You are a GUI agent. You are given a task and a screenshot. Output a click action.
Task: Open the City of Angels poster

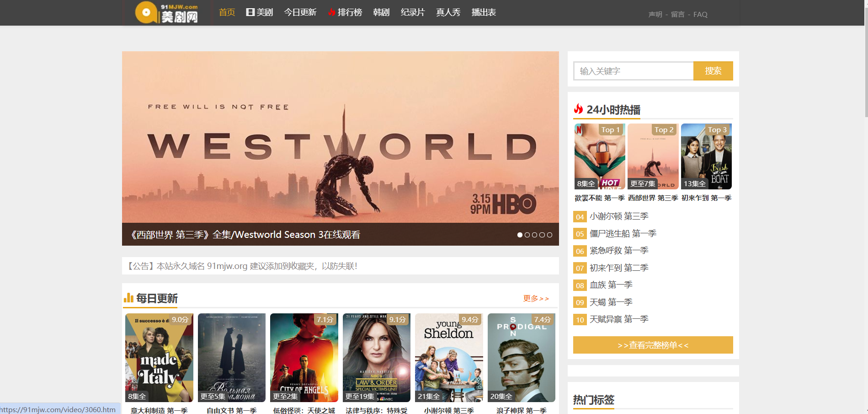304,358
